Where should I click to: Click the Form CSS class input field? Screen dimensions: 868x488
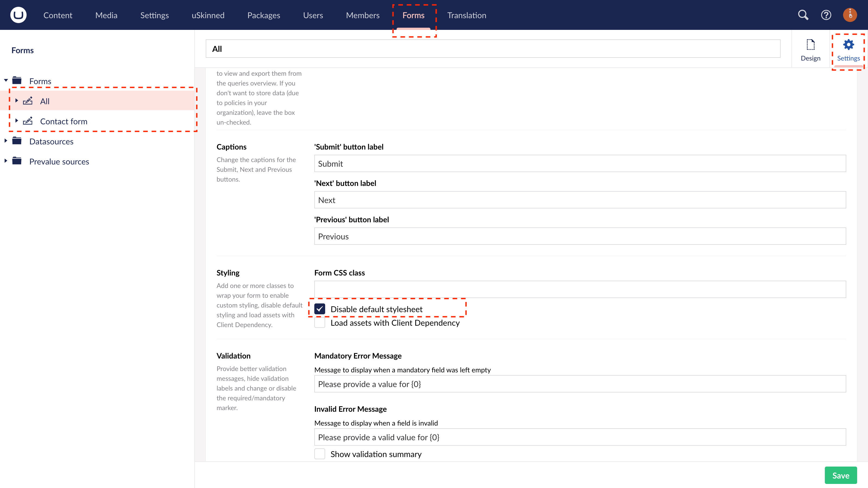click(x=580, y=289)
